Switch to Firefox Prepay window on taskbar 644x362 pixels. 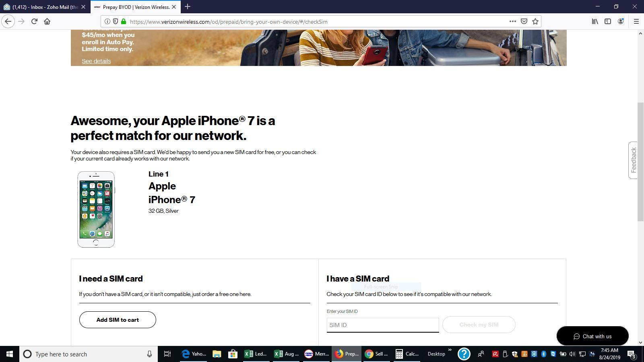347,354
